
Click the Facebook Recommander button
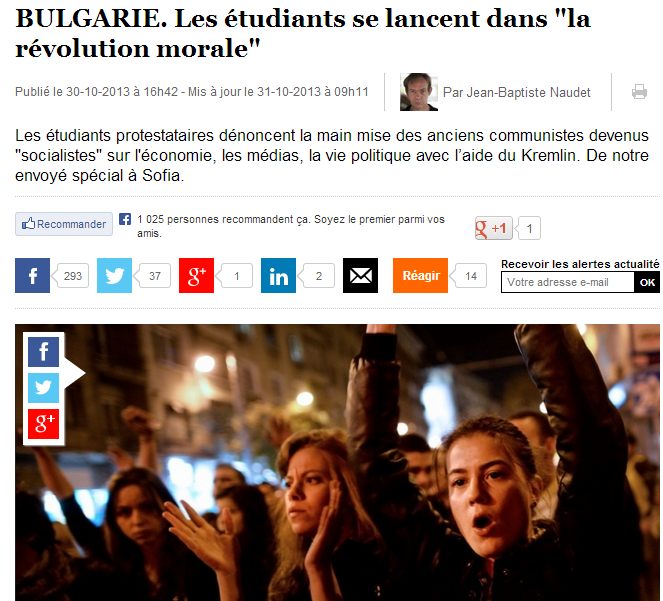point(64,224)
